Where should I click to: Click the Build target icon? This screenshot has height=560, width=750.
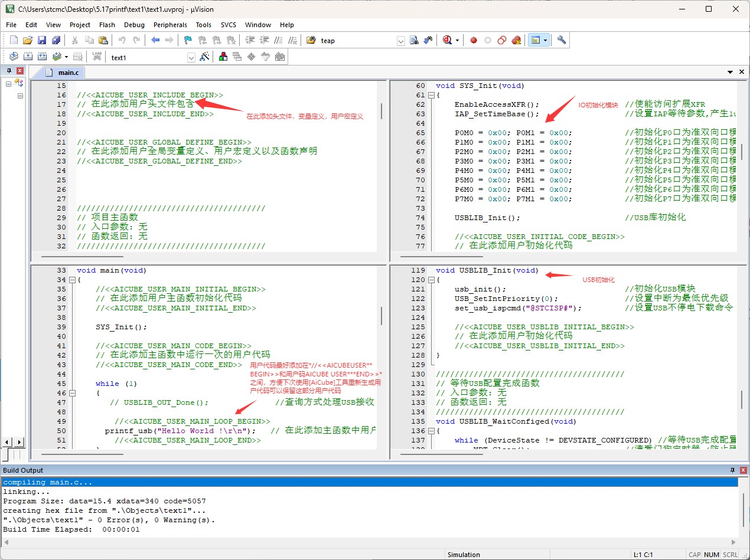[x=28, y=57]
